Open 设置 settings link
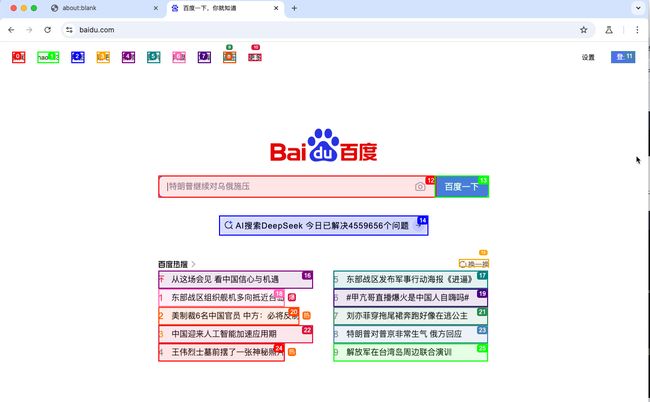The height and width of the screenshot is (402, 650). pos(588,57)
